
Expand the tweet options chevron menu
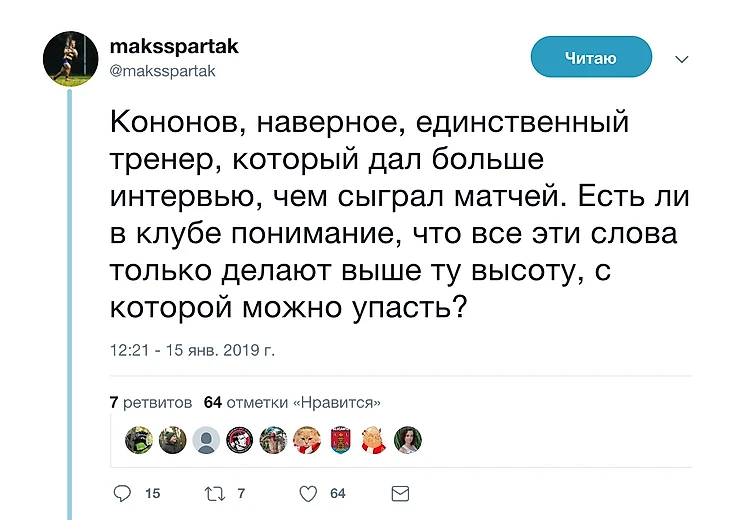(682, 59)
